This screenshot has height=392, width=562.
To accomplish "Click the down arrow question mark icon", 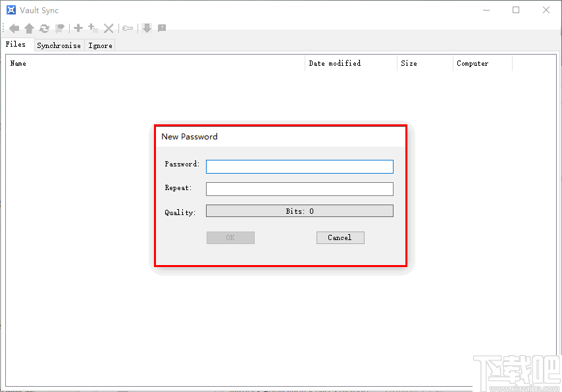I will pyautogui.click(x=147, y=28).
